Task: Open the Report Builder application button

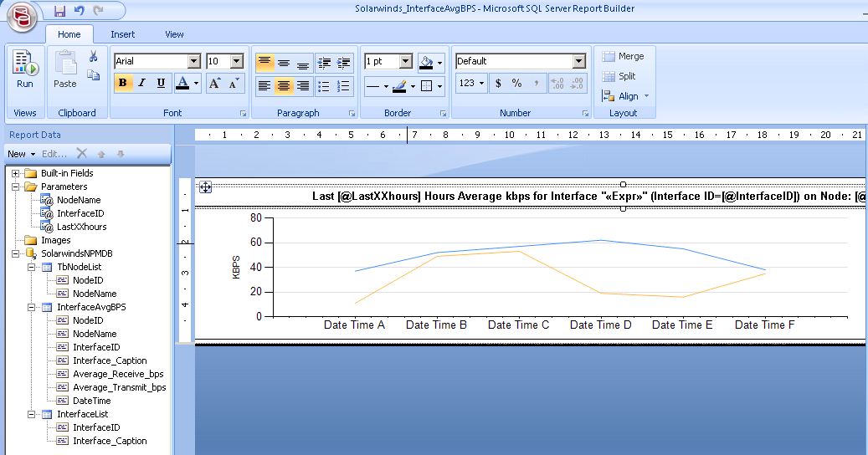Action: [22, 16]
